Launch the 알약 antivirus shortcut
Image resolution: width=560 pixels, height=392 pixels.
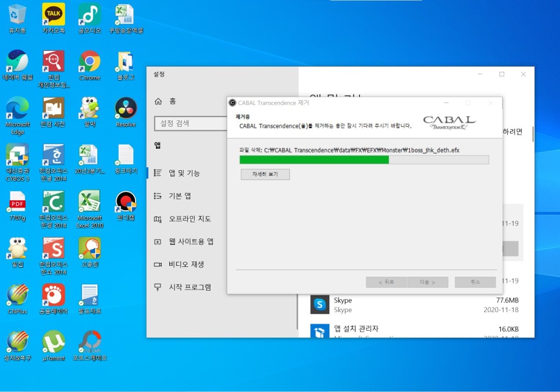(x=90, y=112)
